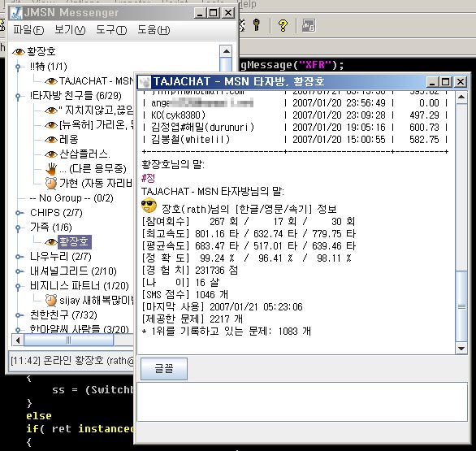Click the yellow question mark help icon
476x451 pixels.
pos(283,25)
